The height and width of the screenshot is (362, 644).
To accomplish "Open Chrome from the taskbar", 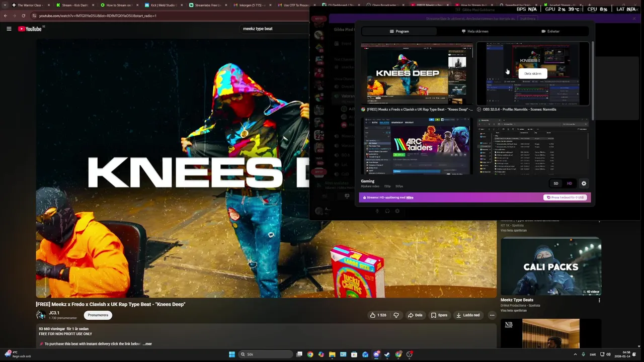I will pyautogui.click(x=310, y=354).
